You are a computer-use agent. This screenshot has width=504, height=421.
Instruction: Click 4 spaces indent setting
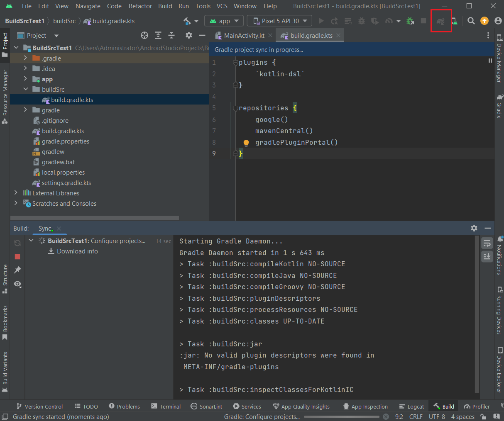(463, 416)
